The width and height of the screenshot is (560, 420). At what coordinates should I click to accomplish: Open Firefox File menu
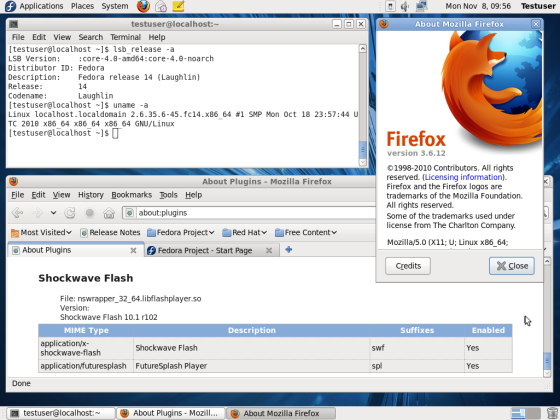coord(18,195)
